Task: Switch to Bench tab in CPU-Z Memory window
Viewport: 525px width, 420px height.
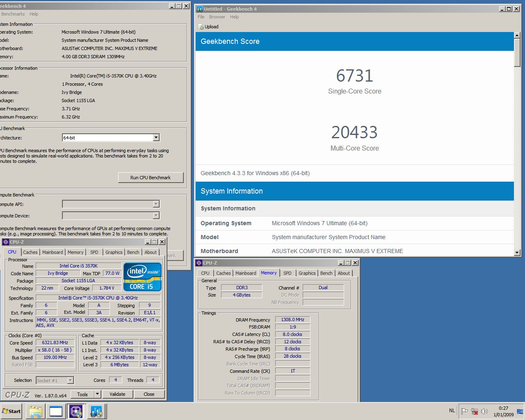Action: tap(326, 273)
